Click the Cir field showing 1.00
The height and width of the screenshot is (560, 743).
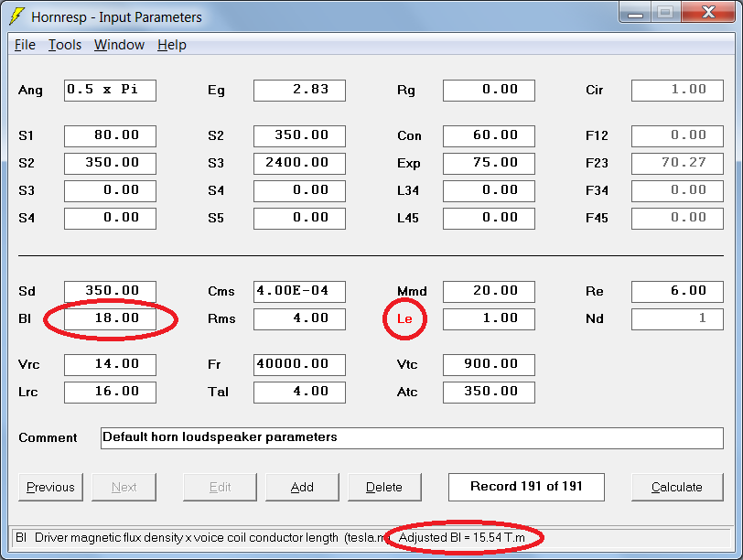[x=677, y=90]
